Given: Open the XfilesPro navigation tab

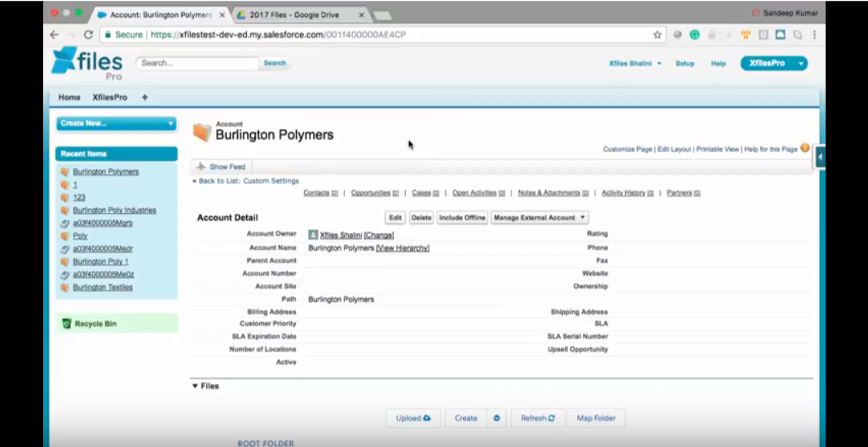Looking at the screenshot, I should pos(109,97).
